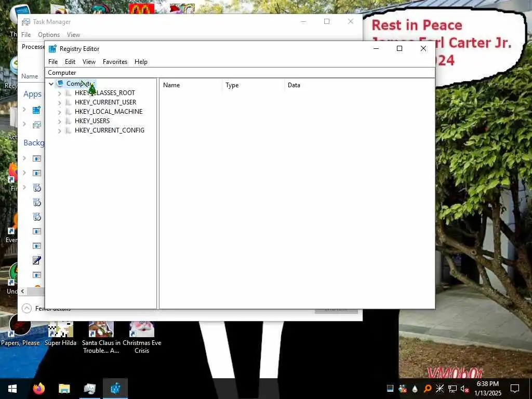Open the Christmas Eve Crisis shortcut
Image resolution: width=532 pixels, height=399 pixels.
142,338
